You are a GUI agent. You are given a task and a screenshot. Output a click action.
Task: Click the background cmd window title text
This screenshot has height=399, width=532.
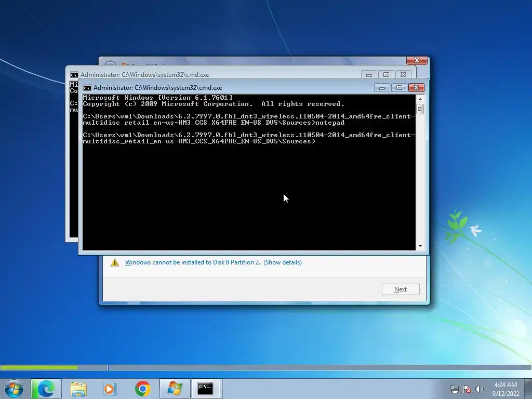coord(145,75)
